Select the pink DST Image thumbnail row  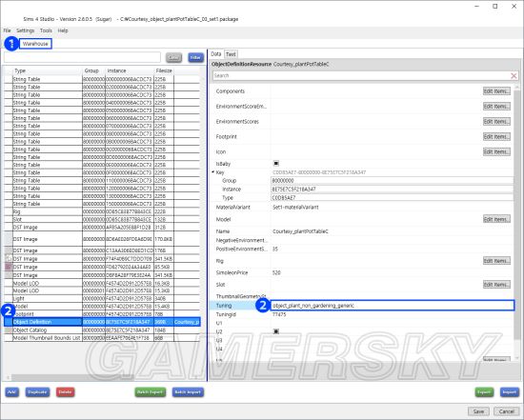click(102, 267)
